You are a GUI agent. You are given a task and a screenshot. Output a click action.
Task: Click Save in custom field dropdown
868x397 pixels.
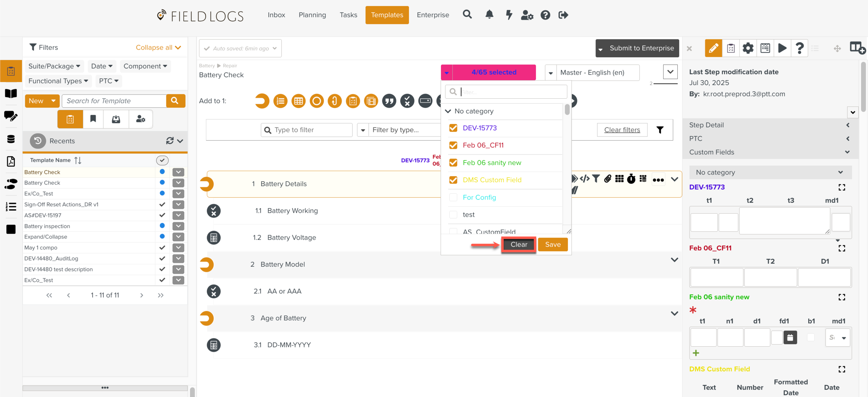tap(553, 245)
